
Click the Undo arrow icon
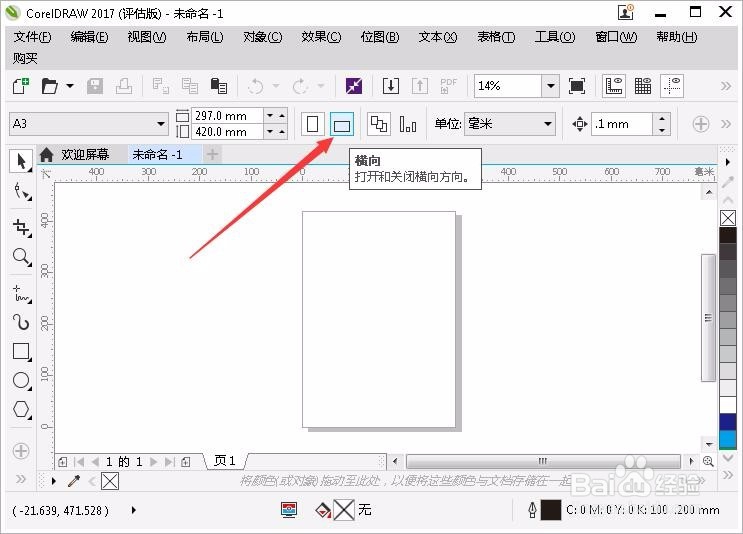point(255,86)
